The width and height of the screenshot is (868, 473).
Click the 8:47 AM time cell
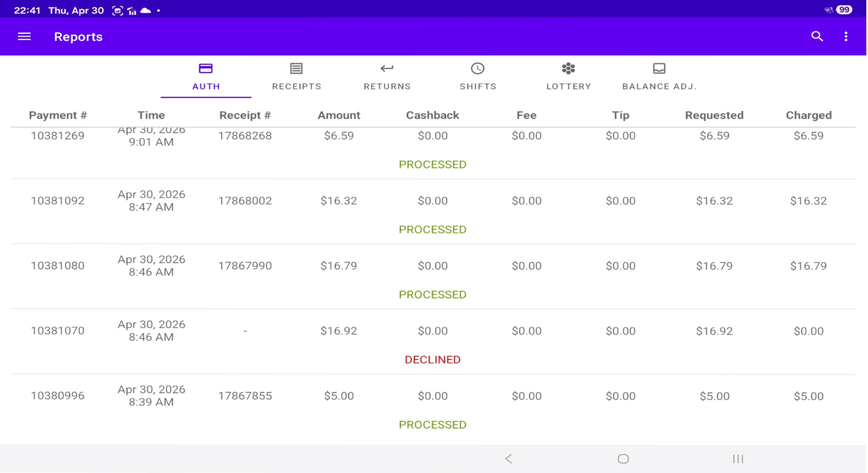pyautogui.click(x=151, y=207)
